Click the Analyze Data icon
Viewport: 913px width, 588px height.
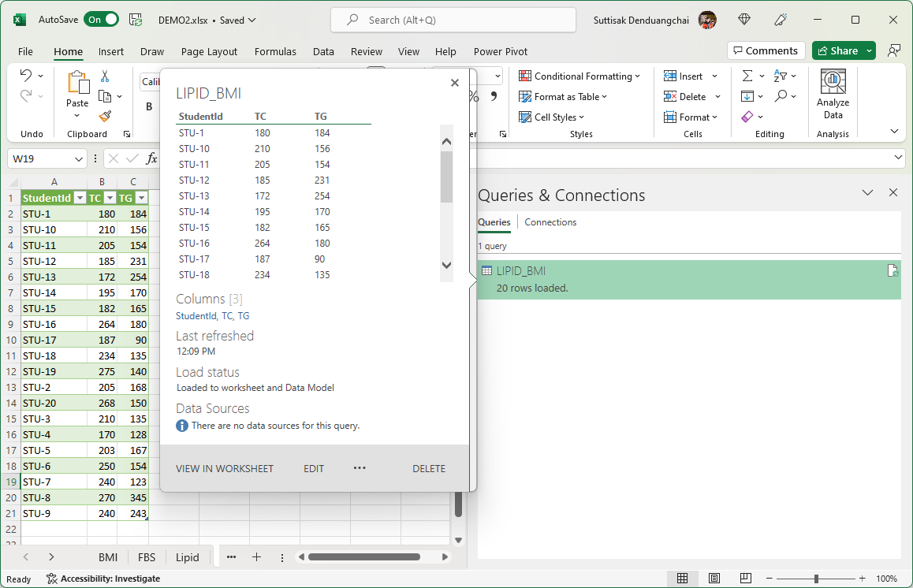coord(833,81)
